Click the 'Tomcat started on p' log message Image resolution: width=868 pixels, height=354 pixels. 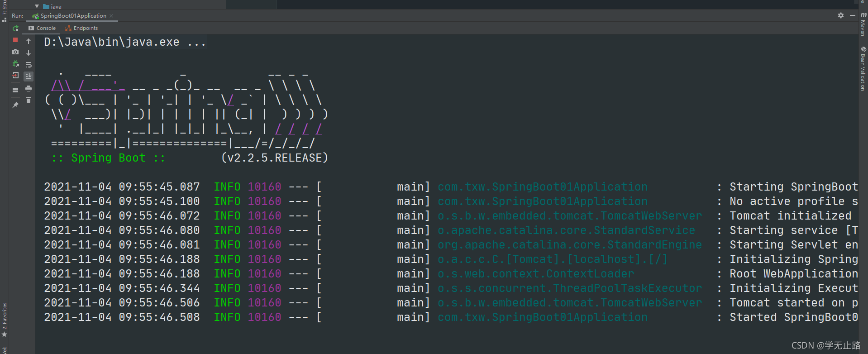tap(794, 303)
